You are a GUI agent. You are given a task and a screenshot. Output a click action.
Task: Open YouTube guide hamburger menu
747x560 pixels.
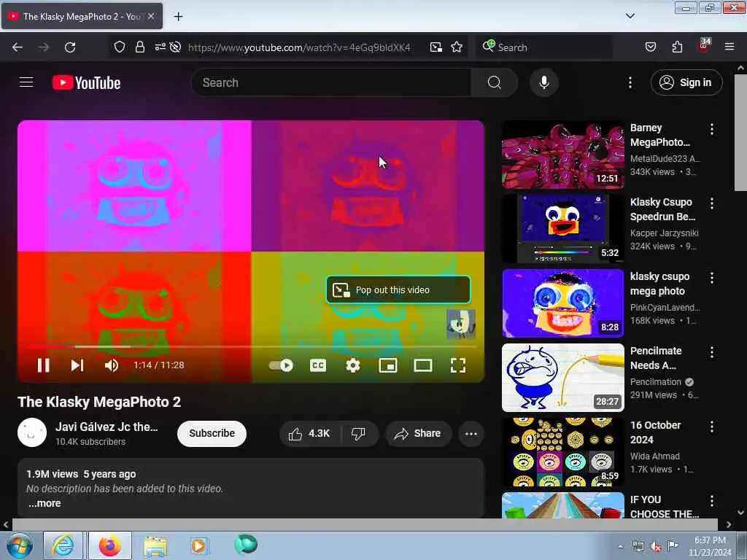(26, 82)
